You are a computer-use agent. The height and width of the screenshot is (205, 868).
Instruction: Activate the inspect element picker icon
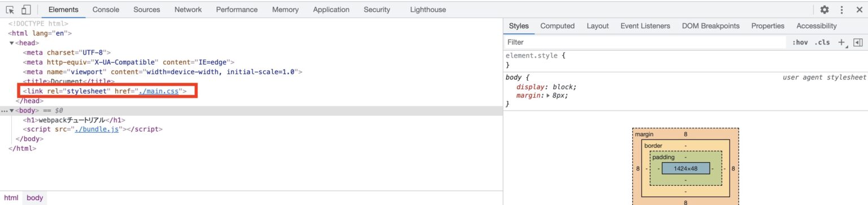click(x=10, y=10)
